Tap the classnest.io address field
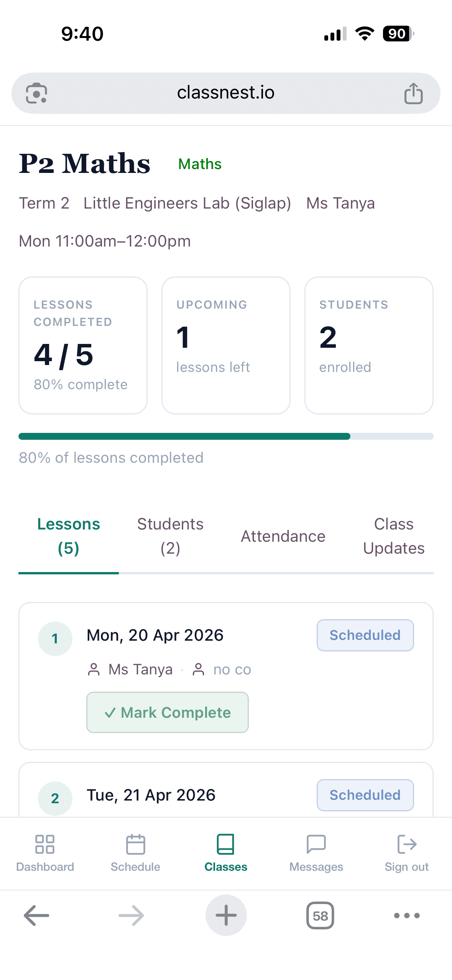The height and width of the screenshot is (980, 452). (226, 92)
